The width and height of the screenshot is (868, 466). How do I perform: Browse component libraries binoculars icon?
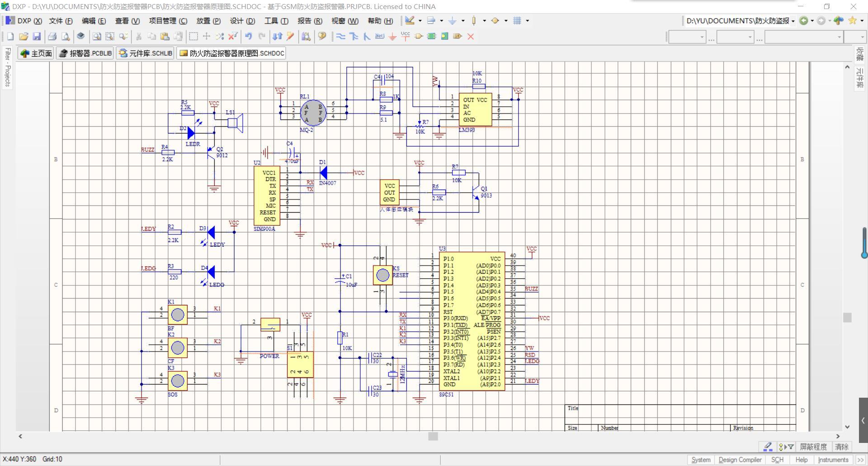[306, 36]
